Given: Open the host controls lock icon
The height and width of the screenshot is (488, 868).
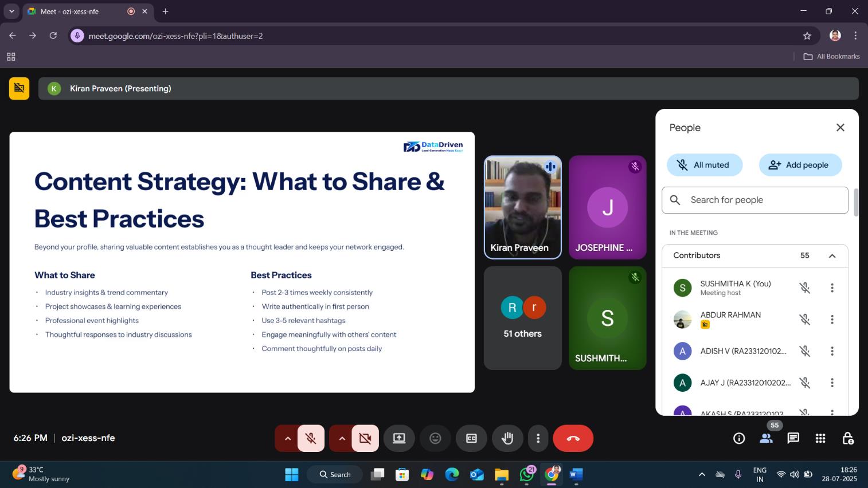Looking at the screenshot, I should [x=847, y=438].
